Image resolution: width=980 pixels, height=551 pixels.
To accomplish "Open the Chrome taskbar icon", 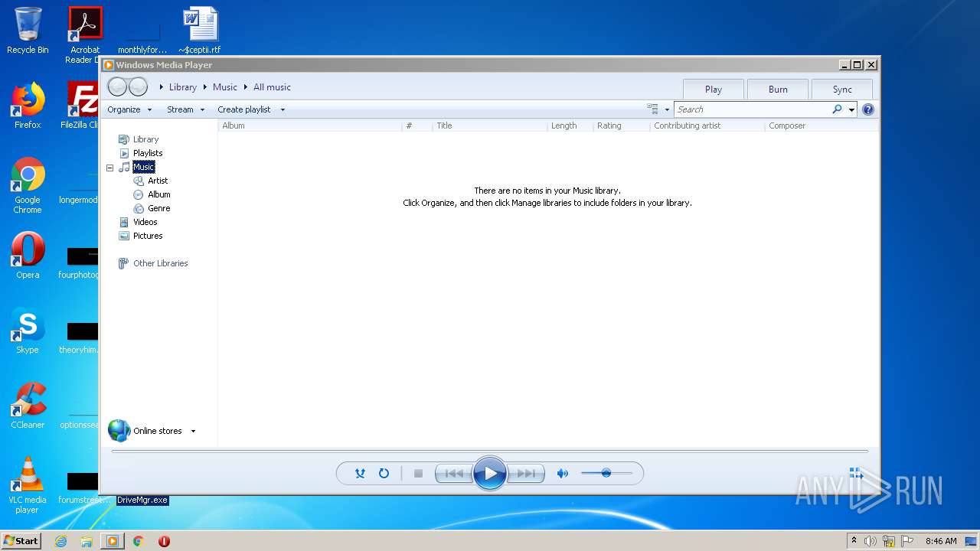I will tap(138, 541).
